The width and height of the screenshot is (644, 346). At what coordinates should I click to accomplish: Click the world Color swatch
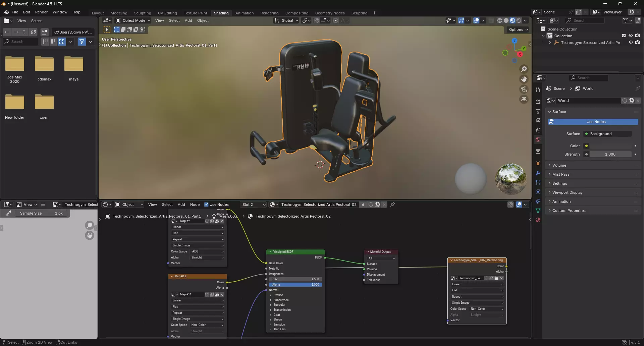tap(611, 146)
